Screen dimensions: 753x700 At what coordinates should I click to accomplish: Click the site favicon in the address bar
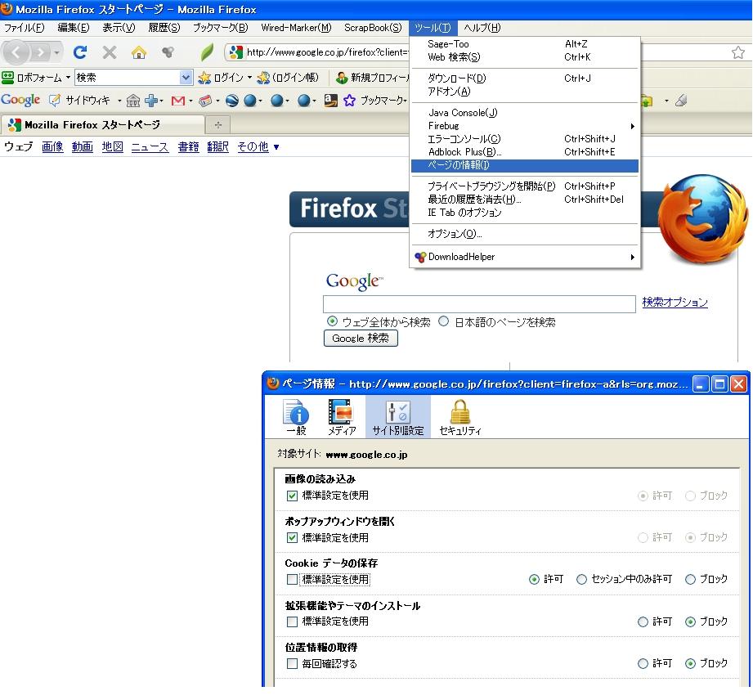235,52
